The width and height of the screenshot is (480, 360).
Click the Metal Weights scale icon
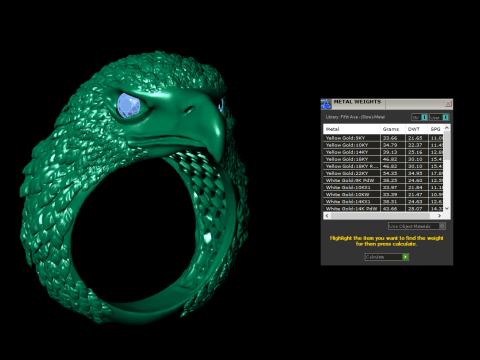coord(326,104)
